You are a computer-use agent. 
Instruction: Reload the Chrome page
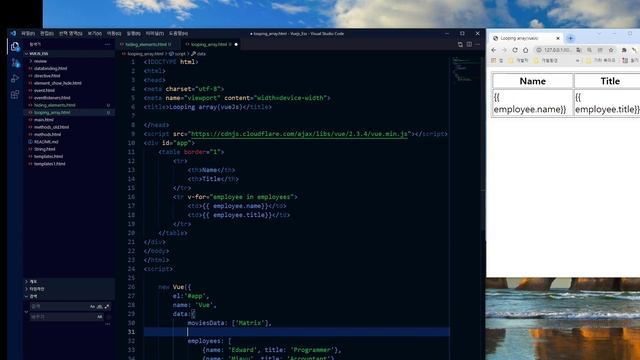(x=515, y=50)
